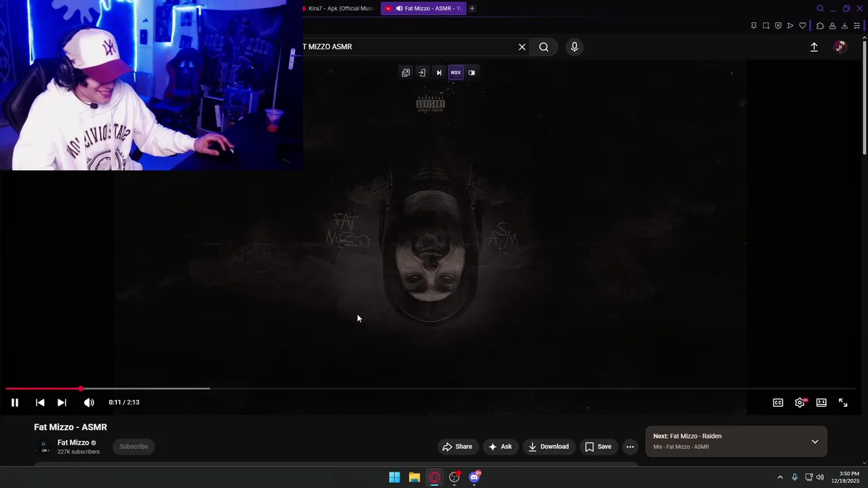Click the Fat Mizzo - ASMR video title
Screen dimensions: 868x488
[x=71, y=427]
